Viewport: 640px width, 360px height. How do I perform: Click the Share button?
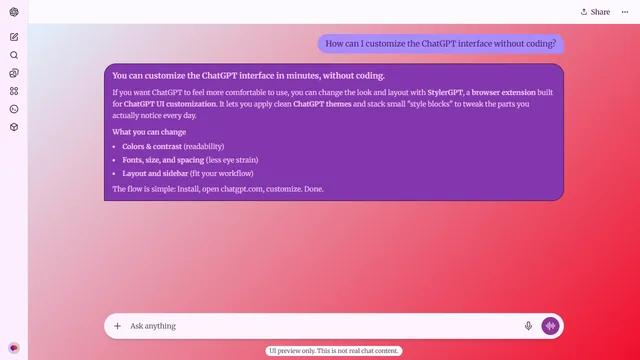pyautogui.click(x=596, y=12)
